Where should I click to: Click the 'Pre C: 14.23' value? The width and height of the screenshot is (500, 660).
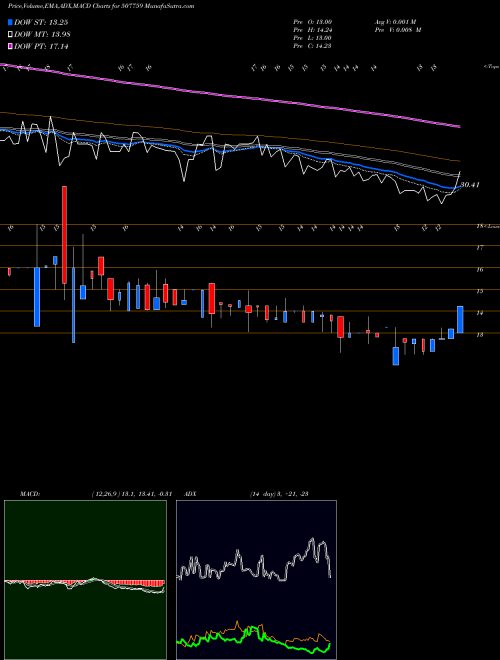pos(313,46)
